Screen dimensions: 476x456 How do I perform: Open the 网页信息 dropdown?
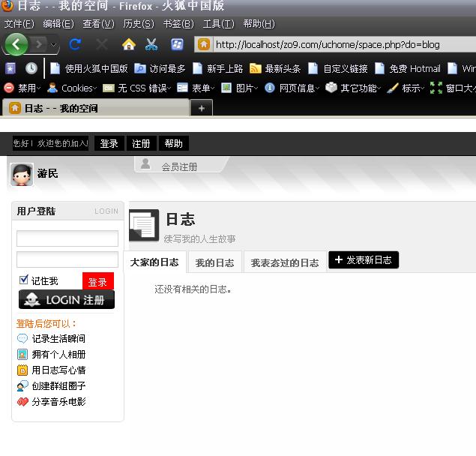coord(292,88)
